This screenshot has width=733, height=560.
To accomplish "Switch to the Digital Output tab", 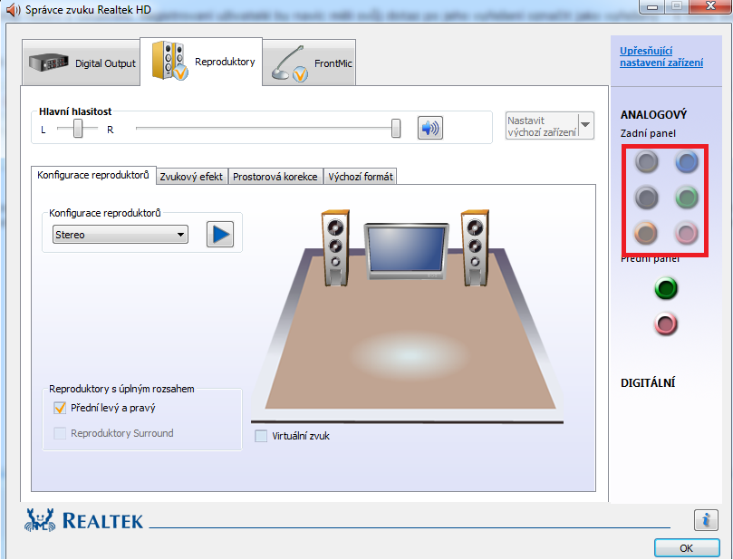I will 81,63.
